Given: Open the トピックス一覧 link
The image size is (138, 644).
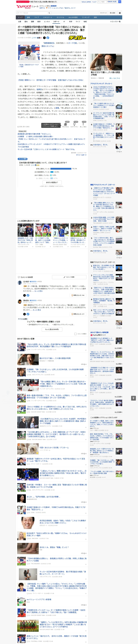Looking at the screenshot, I should click(115, 22).
